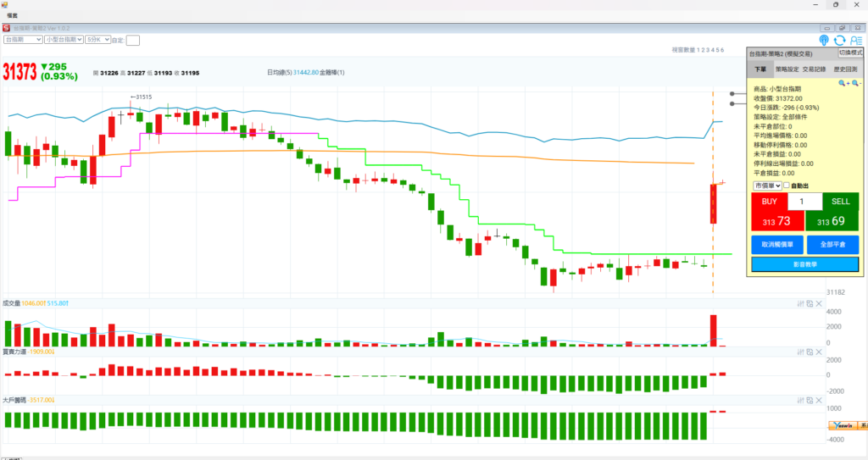
Task: Zoom out with the magnifier minus icon
Action: point(855,84)
